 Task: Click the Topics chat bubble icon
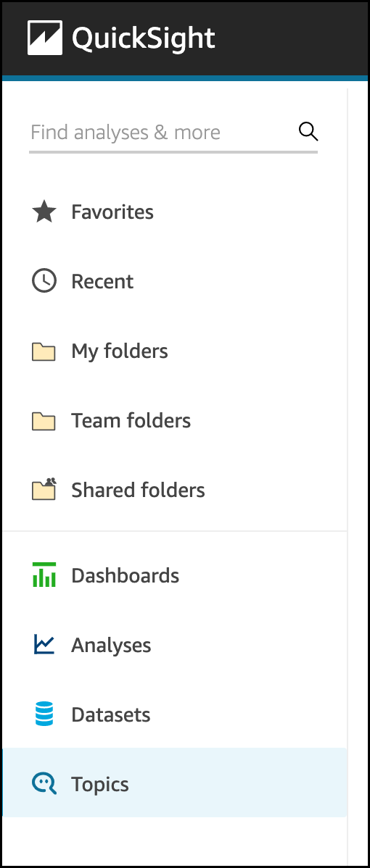click(44, 784)
